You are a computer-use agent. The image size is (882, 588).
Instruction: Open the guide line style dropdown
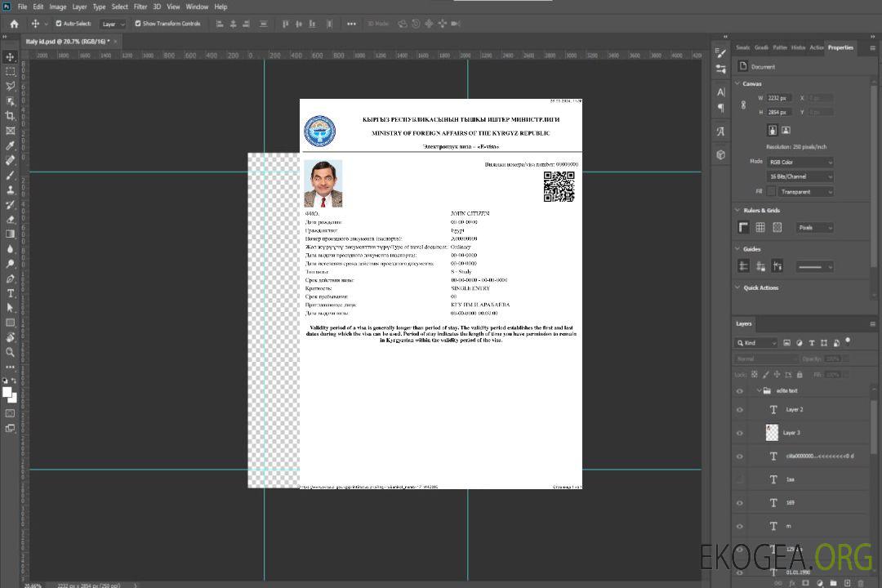[815, 267]
